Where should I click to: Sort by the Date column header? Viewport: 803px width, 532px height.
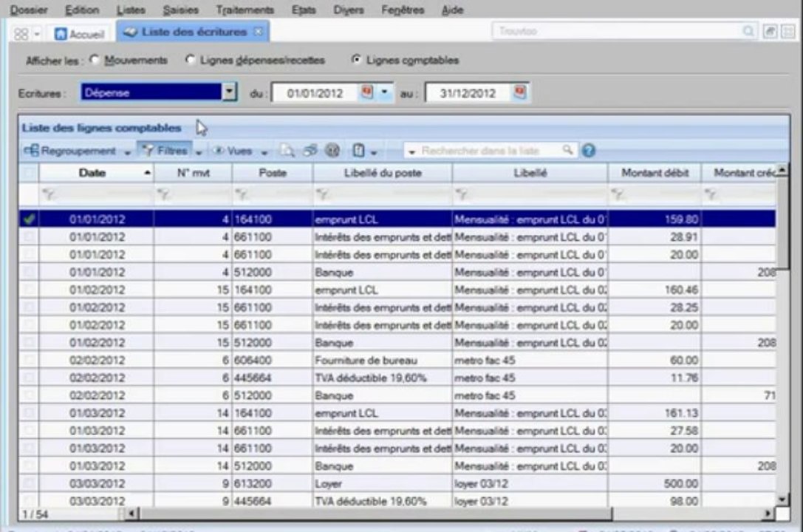96,173
